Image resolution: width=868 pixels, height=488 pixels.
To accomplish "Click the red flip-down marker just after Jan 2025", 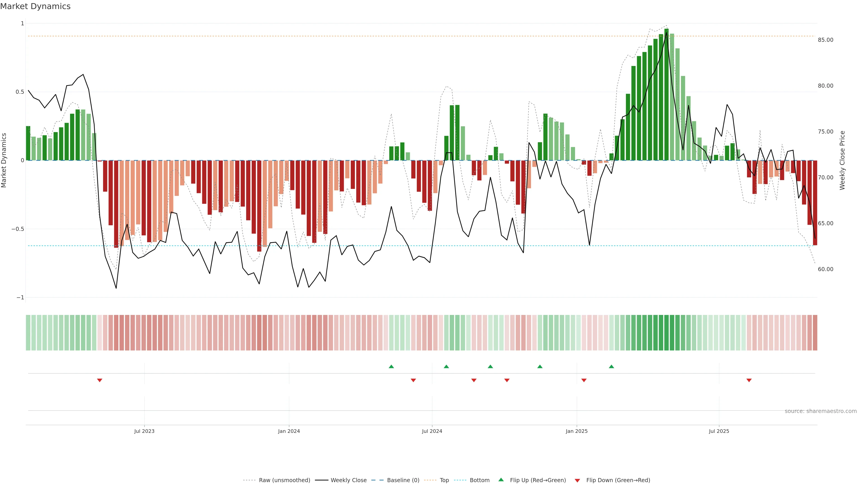I will tap(584, 380).
